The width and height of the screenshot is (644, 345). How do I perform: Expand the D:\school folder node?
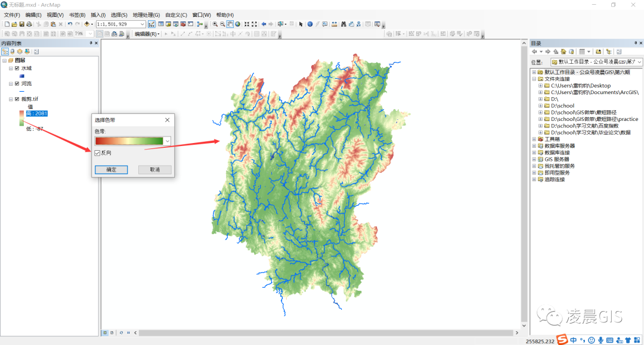point(540,105)
